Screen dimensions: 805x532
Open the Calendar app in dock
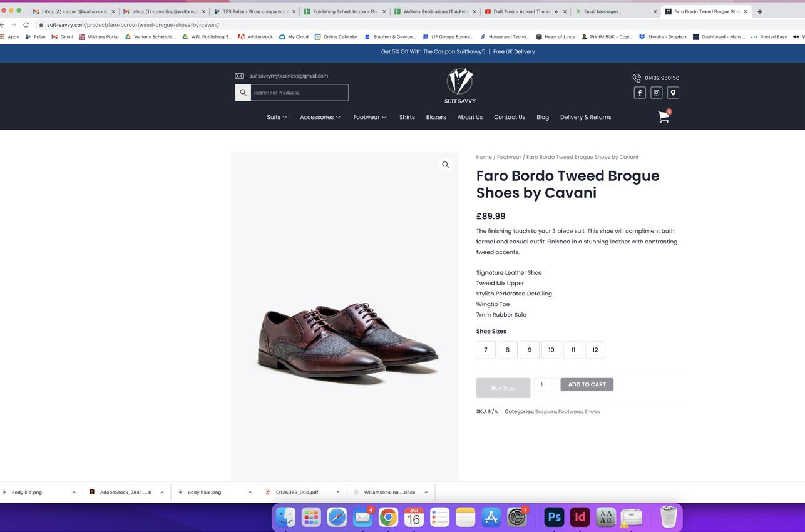(414, 518)
